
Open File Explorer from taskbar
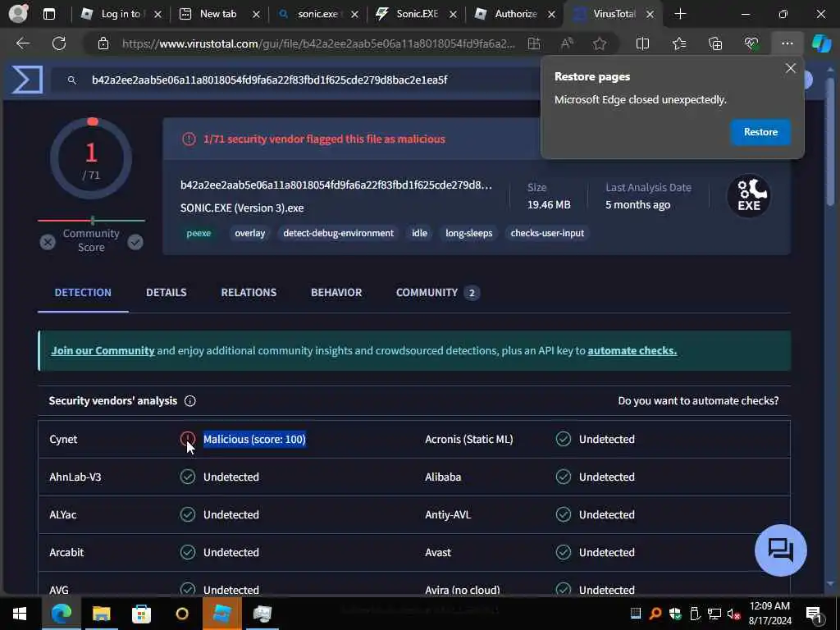click(x=101, y=614)
